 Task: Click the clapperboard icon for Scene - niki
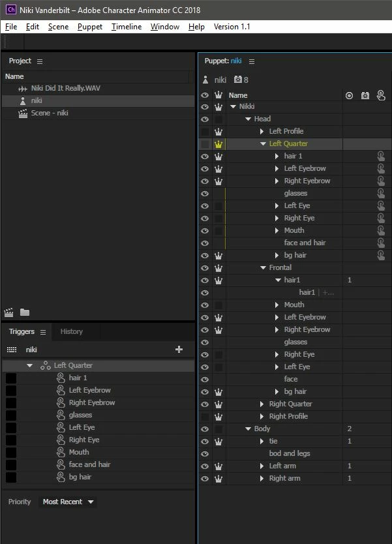click(x=23, y=113)
